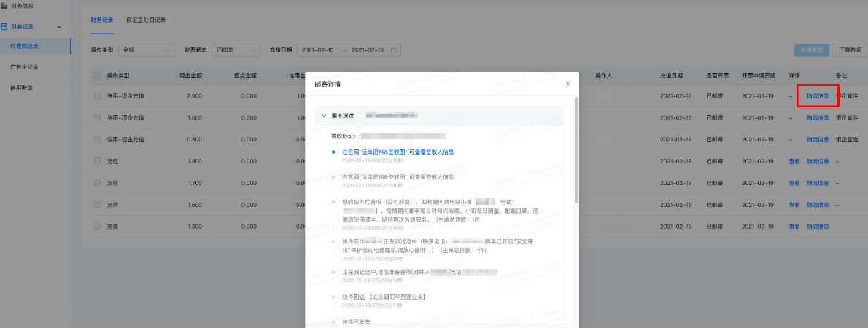868x328 pixels.
Task: Check the 充值 row with 1.700
Action: pyautogui.click(x=98, y=182)
